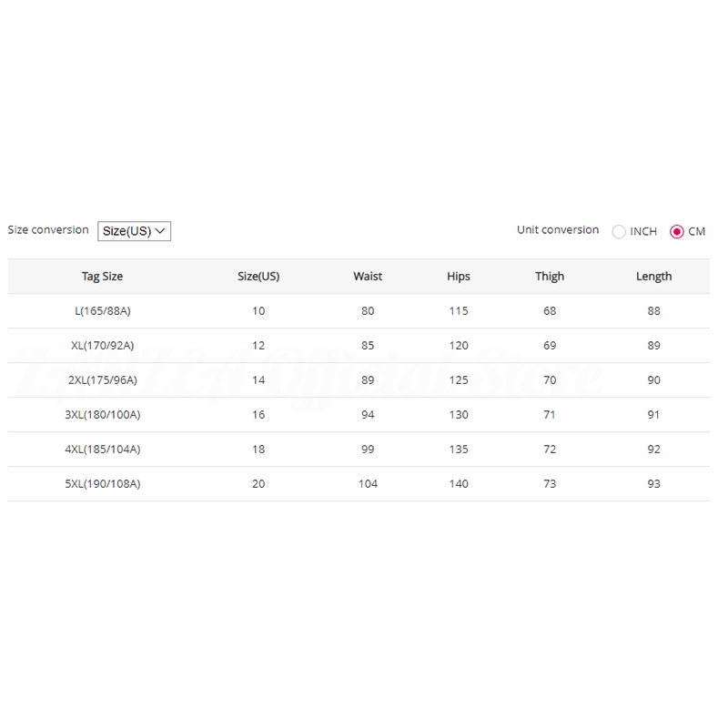Select the 2XL(175/96A) tag size row
The width and height of the screenshot is (728, 728).
103,380
